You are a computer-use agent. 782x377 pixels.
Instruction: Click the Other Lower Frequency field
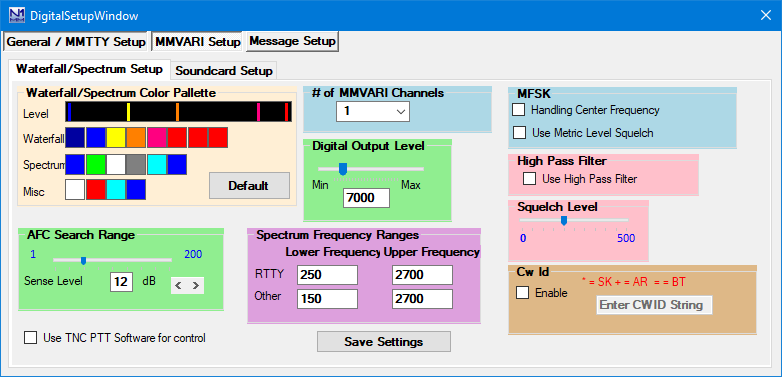click(328, 299)
